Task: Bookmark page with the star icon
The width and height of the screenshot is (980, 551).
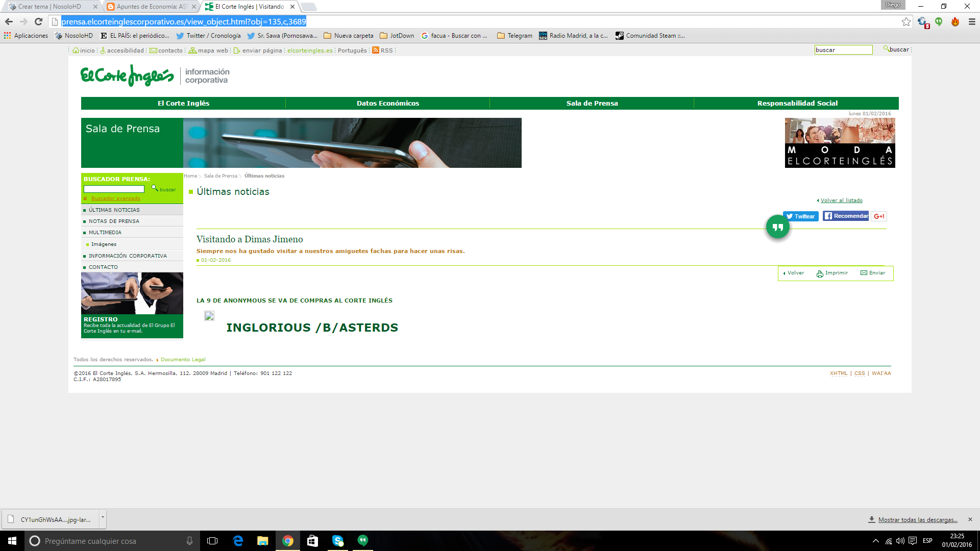Action: pyautogui.click(x=906, y=21)
